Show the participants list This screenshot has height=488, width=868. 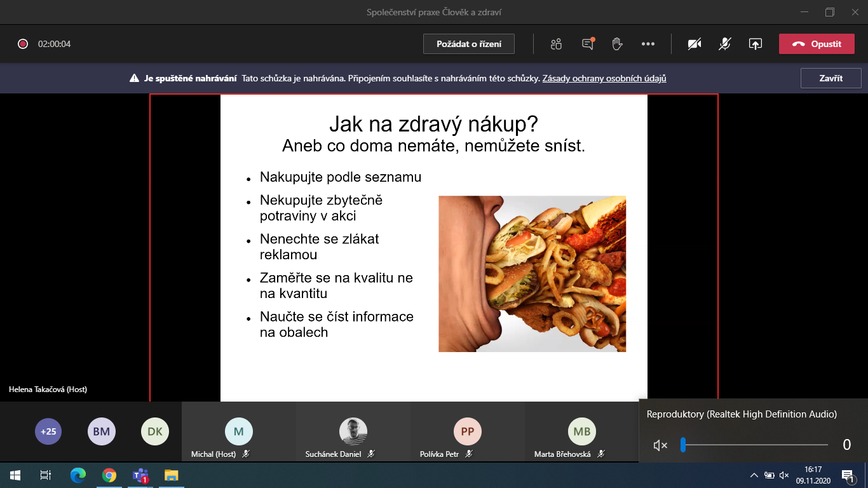tap(557, 44)
